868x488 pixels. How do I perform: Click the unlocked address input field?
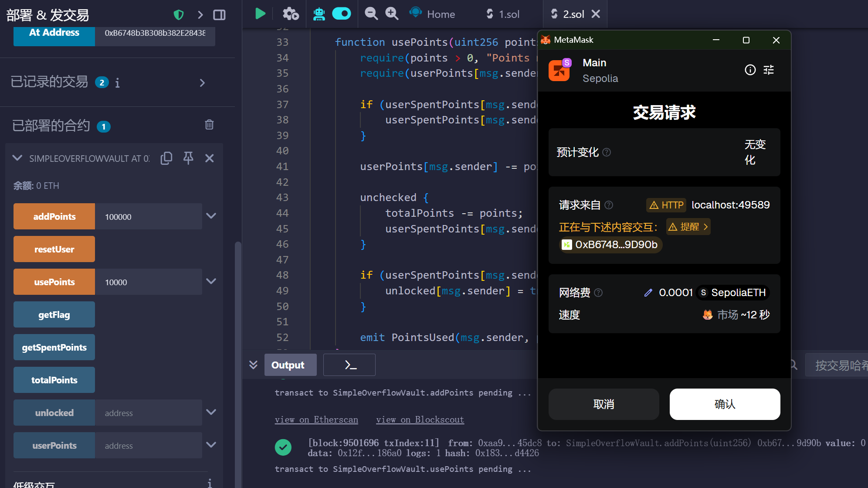pyautogui.click(x=148, y=413)
